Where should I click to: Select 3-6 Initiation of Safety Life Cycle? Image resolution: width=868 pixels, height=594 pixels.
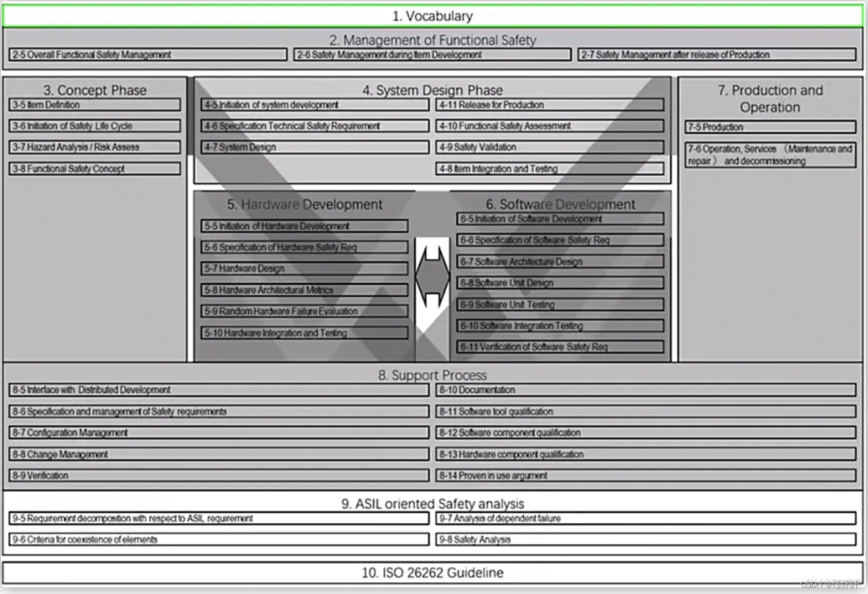pos(95,125)
